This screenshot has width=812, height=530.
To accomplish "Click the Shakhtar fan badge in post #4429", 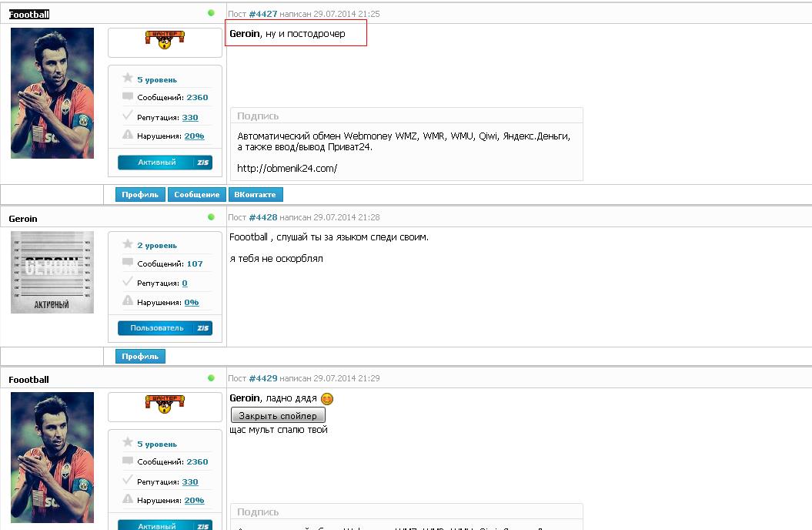I will (165, 404).
